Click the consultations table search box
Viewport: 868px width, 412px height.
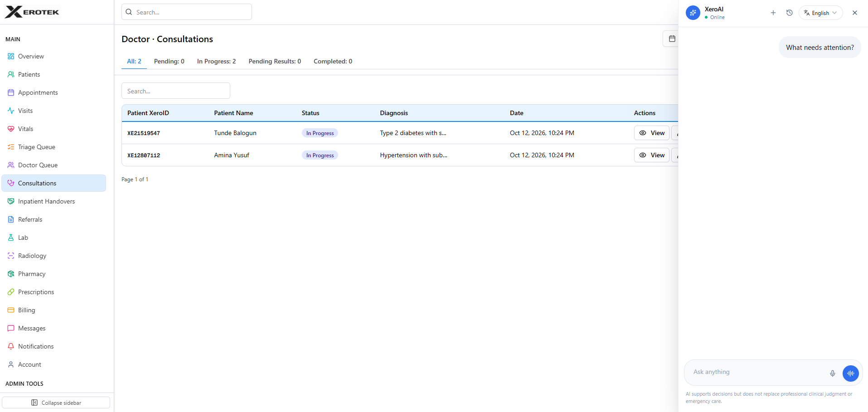[x=176, y=91]
